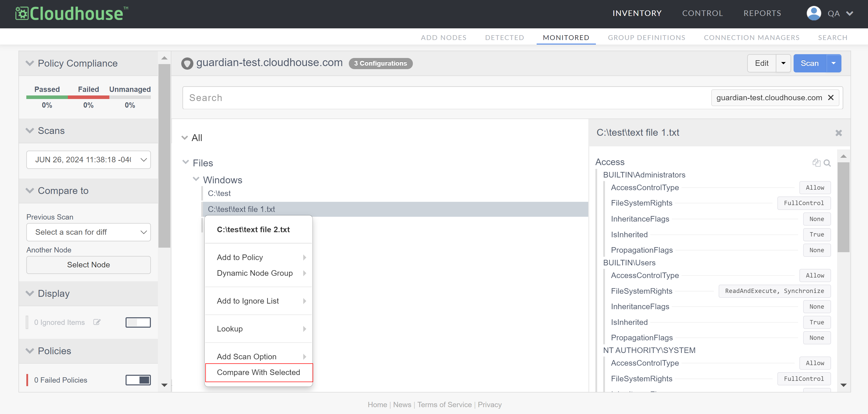Open the scan date dropdown
The image size is (868, 414).
click(x=89, y=160)
